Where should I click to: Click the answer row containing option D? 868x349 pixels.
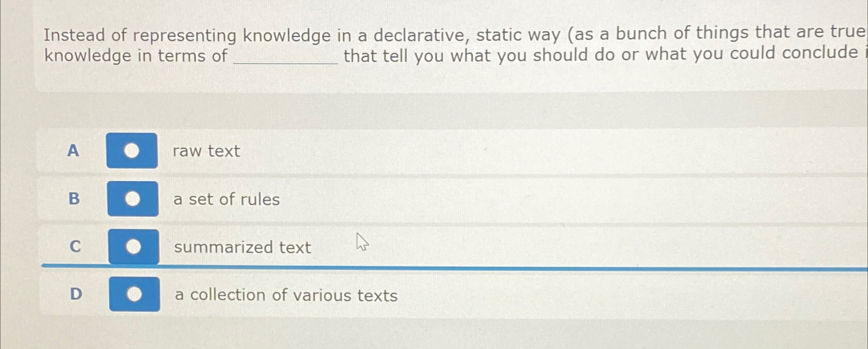[464, 295]
